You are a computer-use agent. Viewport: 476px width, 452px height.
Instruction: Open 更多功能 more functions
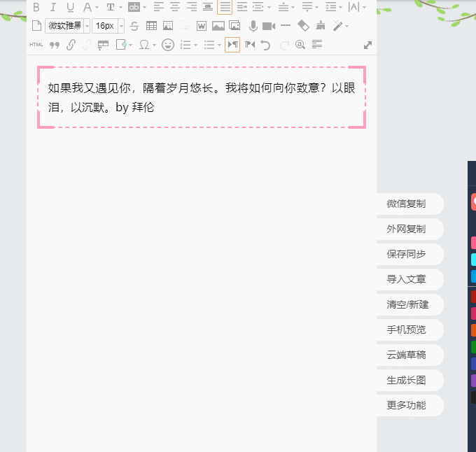tap(409, 405)
